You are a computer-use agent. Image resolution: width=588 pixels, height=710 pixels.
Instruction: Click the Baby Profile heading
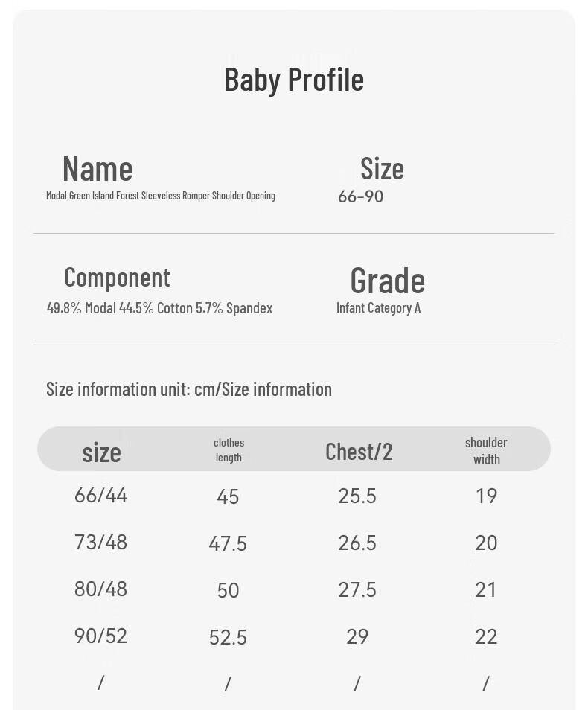click(x=294, y=80)
